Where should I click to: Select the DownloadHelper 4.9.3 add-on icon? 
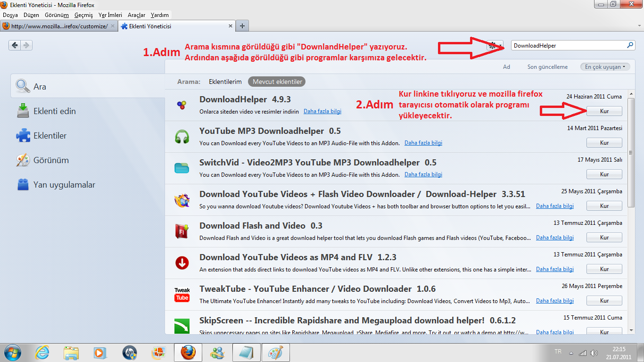(x=182, y=105)
